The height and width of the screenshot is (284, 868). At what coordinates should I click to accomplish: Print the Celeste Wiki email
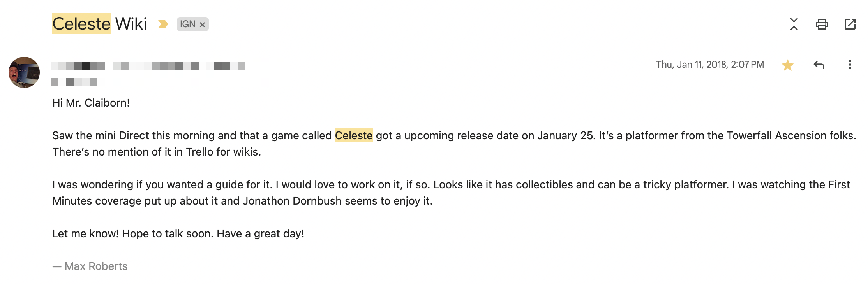822,24
